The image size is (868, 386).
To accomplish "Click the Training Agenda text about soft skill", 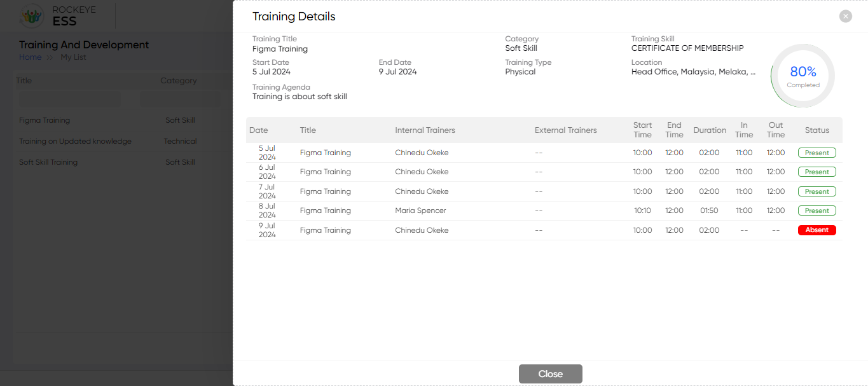I will coord(300,97).
